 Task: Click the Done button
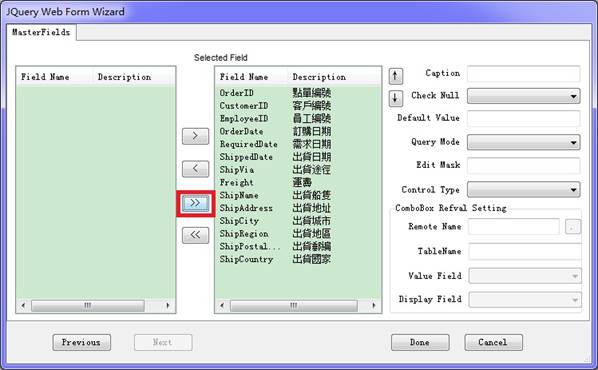420,342
